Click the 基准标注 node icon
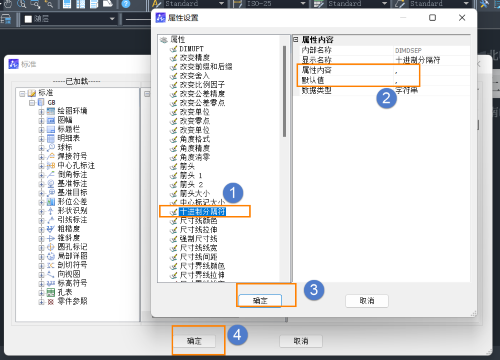The width and height of the screenshot is (500, 360). [51, 183]
